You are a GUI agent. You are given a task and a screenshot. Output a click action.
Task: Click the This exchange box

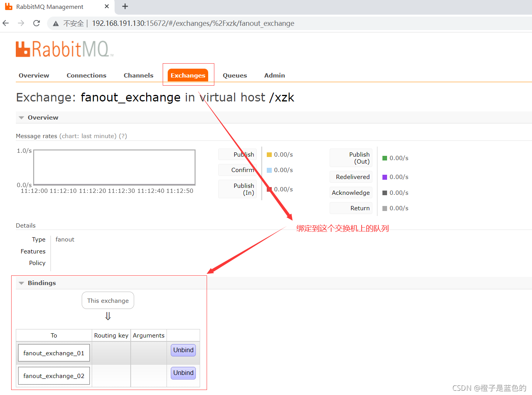coord(108,300)
